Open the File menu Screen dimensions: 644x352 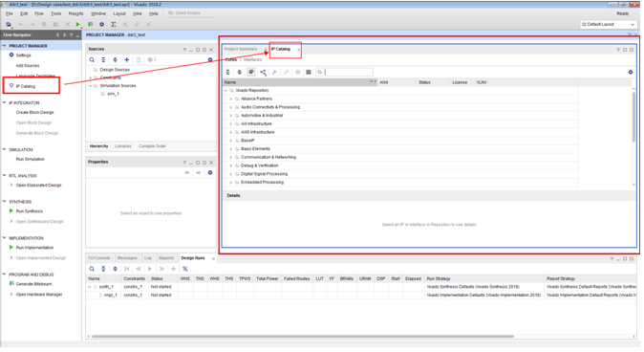tap(10, 13)
